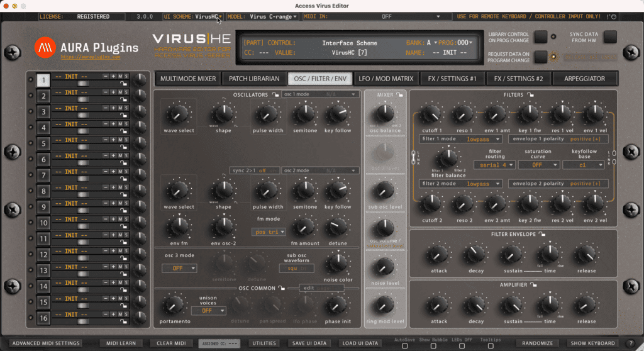Click the noise color knob
This screenshot has height=351, width=644.
pos(338,263)
